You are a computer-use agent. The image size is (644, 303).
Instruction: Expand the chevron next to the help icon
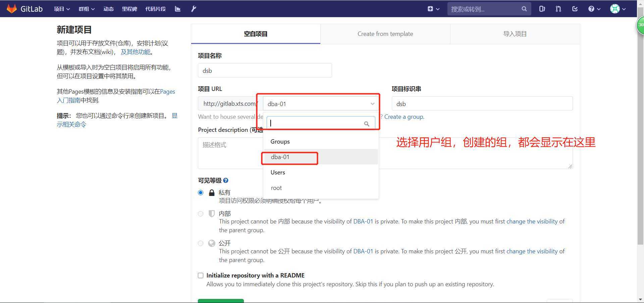(x=599, y=9)
